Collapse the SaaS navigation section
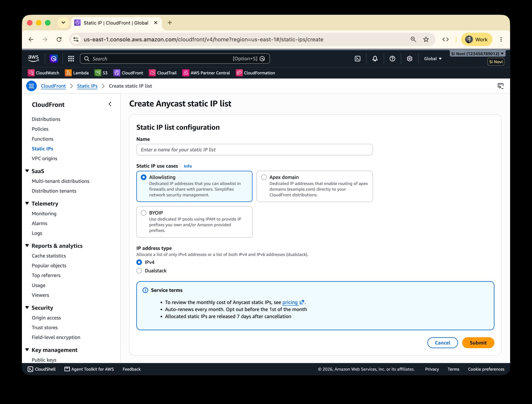Viewport: 532px width, 404px height. pos(27,171)
